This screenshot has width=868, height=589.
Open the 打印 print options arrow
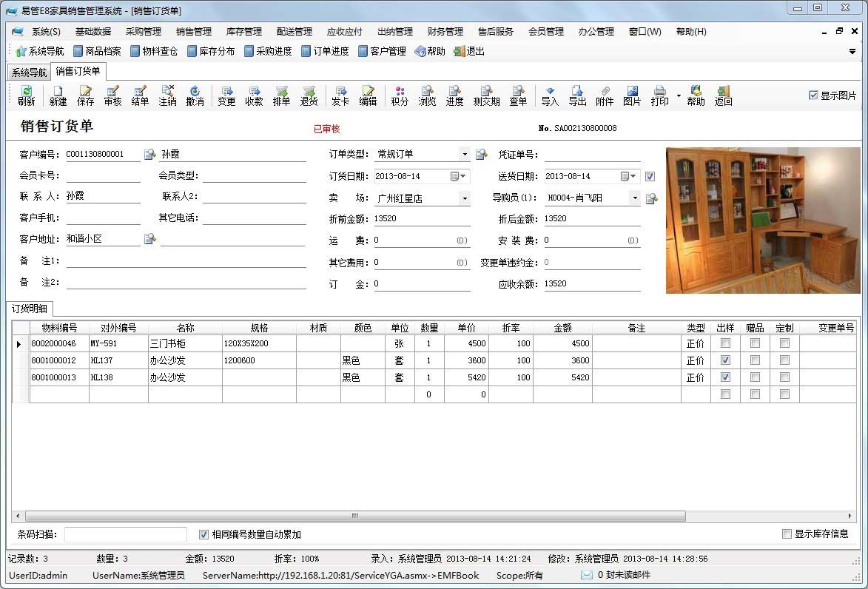679,95
